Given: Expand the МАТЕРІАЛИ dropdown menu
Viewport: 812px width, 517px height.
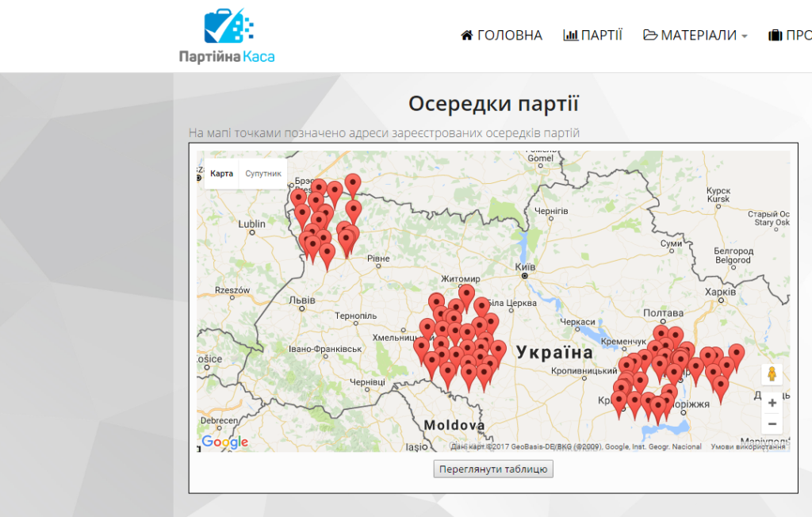Looking at the screenshot, I should pos(695,35).
